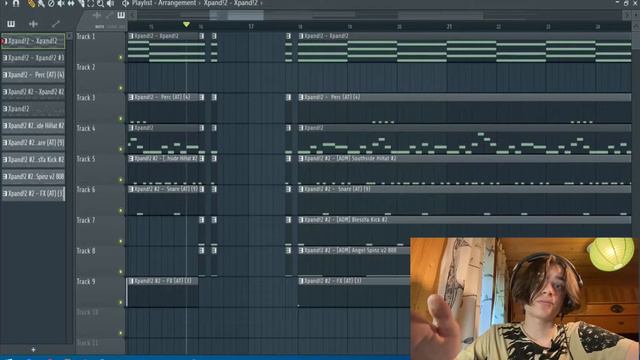
Task: Select the Mute tool
Action: [x=61, y=4]
